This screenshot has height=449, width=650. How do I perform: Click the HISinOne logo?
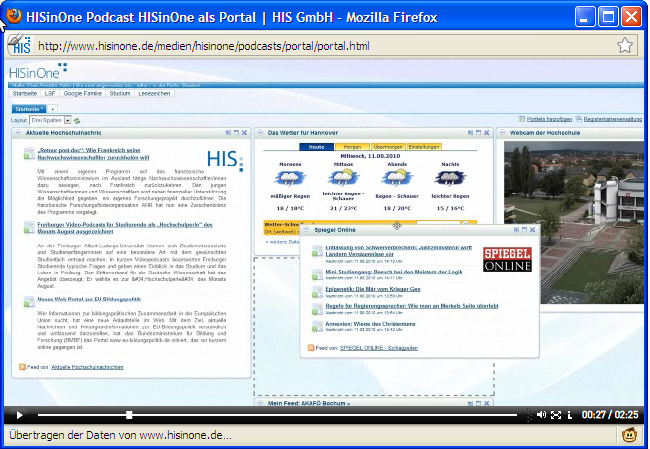38,71
